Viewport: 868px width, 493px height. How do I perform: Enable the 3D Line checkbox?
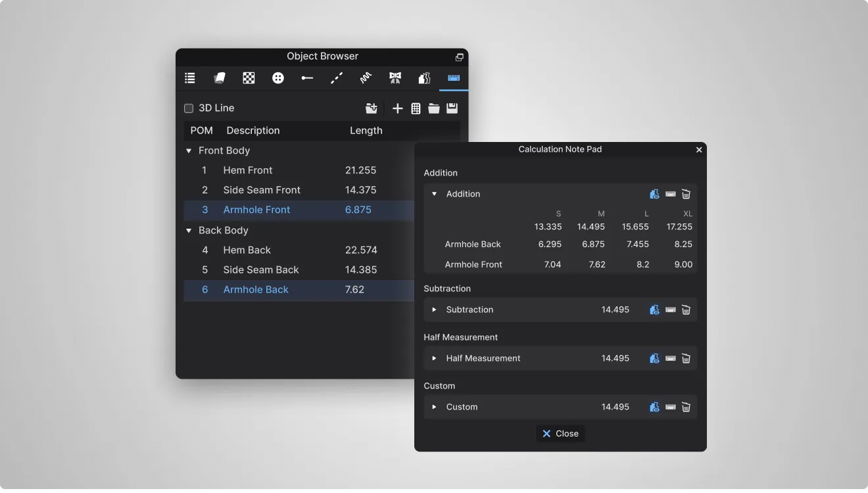pos(189,108)
